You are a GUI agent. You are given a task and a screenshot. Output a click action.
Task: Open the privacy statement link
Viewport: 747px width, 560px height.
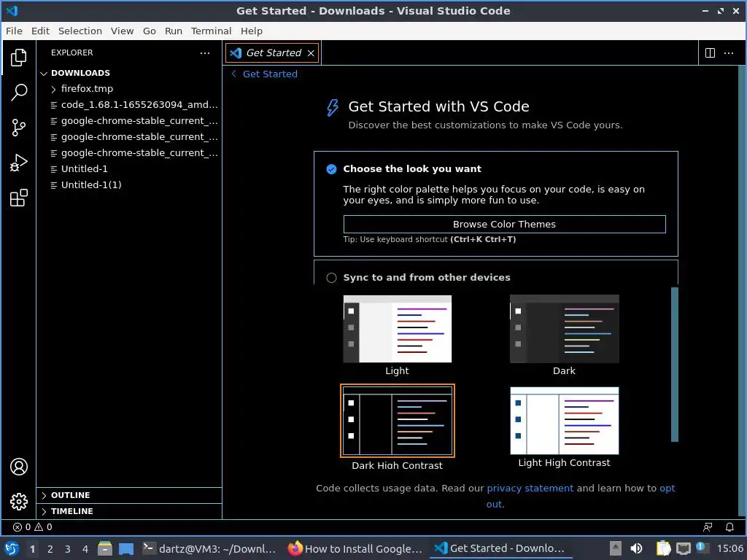click(530, 488)
